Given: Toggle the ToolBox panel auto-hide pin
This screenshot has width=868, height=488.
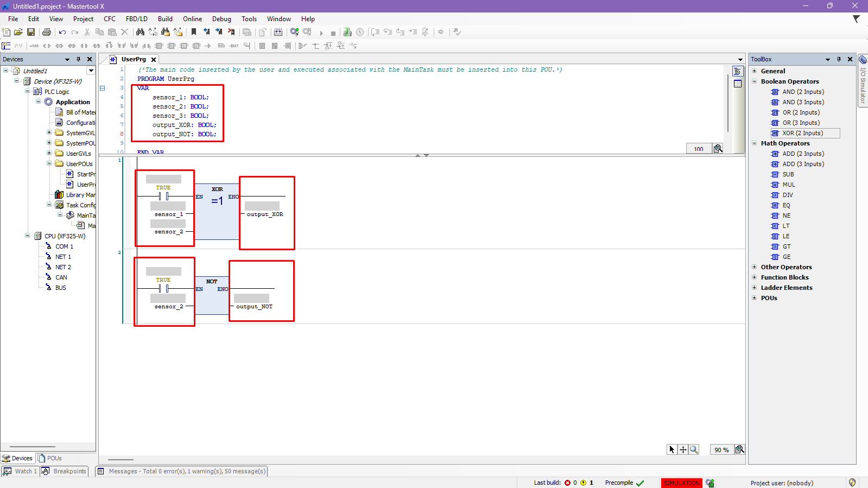Looking at the screenshot, I should point(839,59).
